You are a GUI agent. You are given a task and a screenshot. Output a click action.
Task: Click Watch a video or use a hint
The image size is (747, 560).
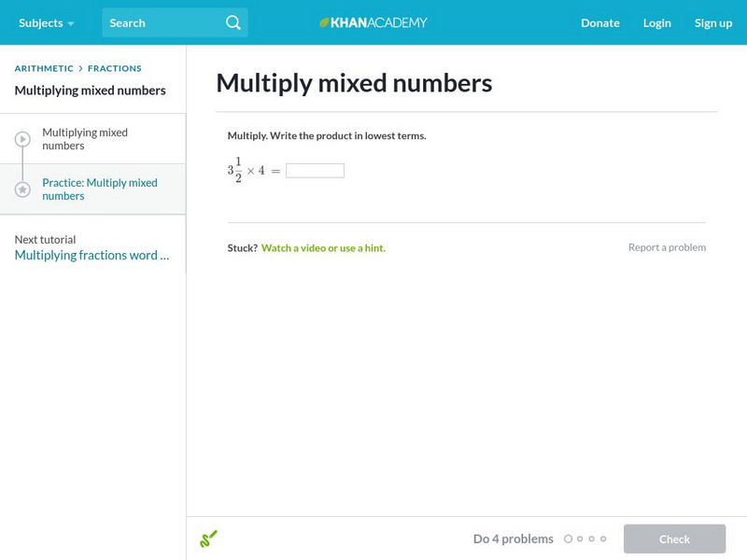(x=323, y=248)
